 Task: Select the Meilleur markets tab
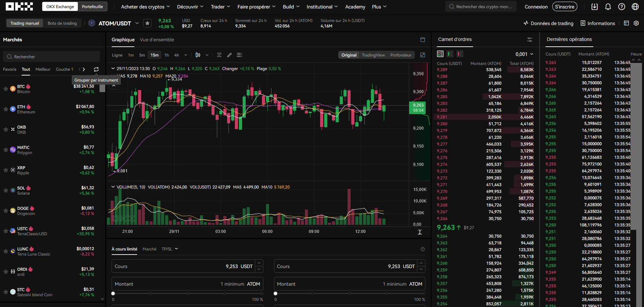click(43, 69)
